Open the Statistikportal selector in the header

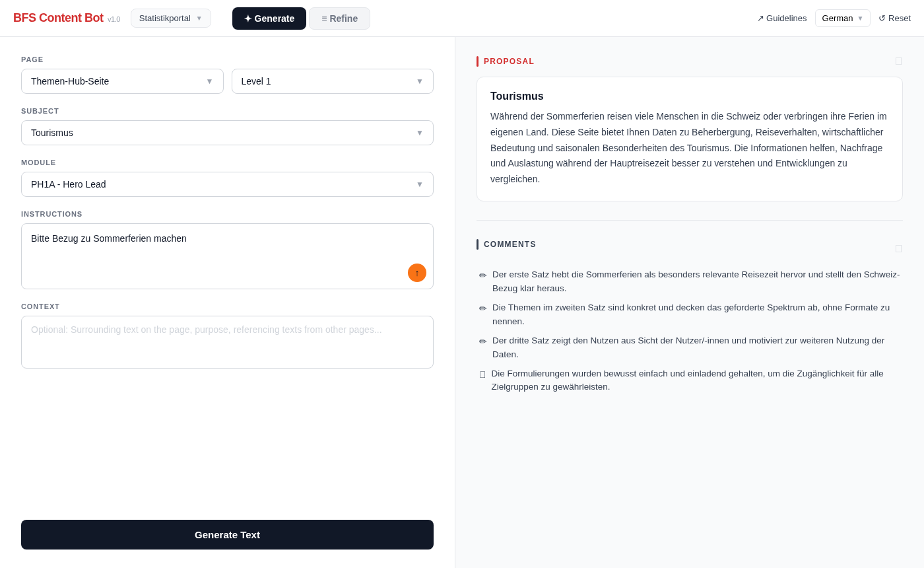(x=170, y=18)
